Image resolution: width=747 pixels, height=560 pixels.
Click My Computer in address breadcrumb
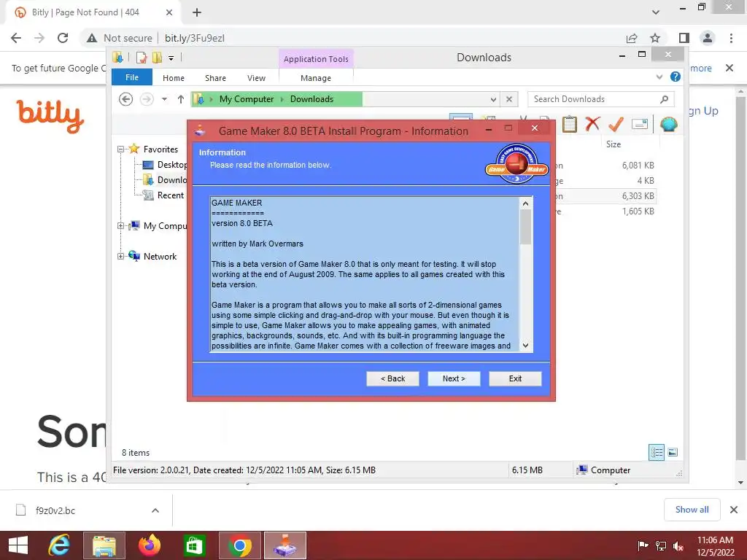pyautogui.click(x=247, y=99)
